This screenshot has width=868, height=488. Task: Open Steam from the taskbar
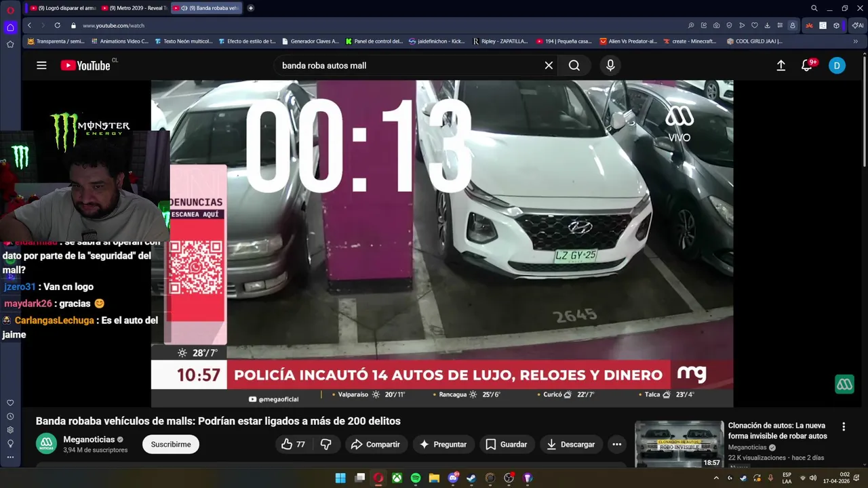point(471,478)
